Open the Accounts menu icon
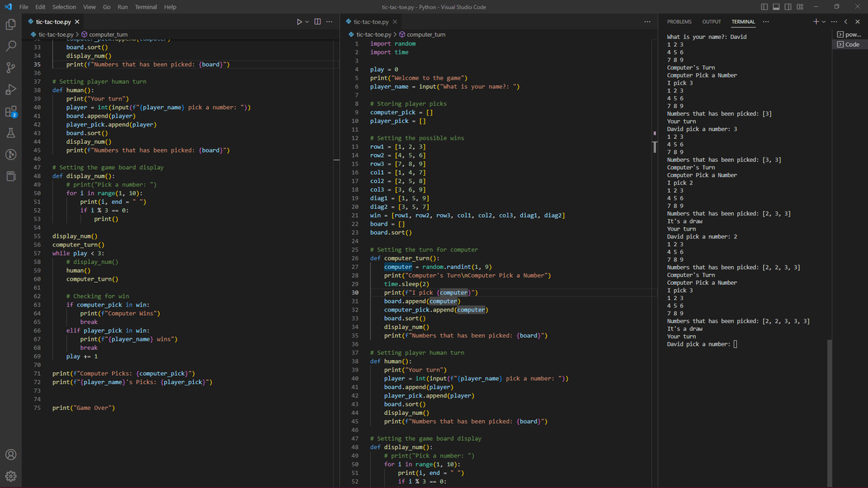This screenshot has height=488, width=868. coord(11,455)
